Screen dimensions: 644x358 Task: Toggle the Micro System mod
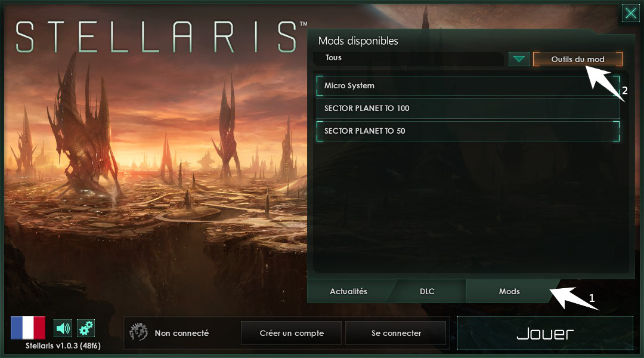tap(468, 85)
